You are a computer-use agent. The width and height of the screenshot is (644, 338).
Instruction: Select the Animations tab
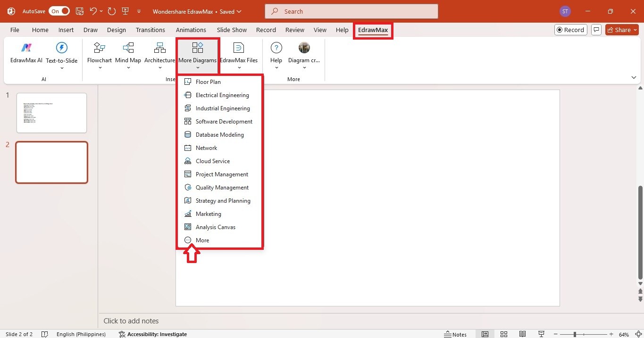point(191,30)
